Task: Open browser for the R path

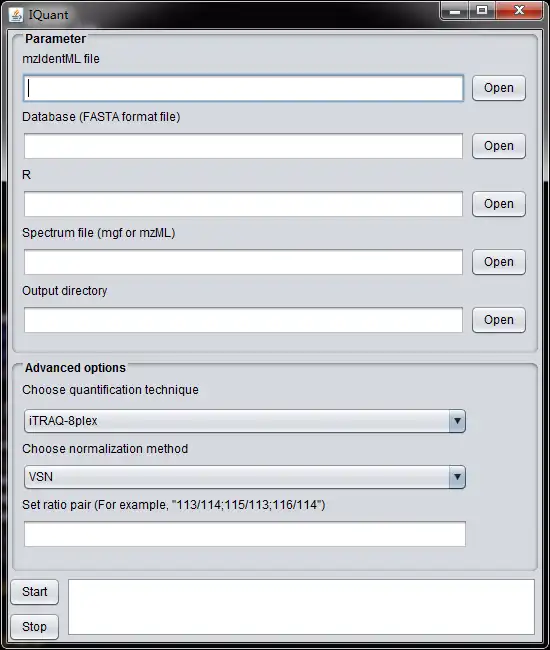Action: pos(499,204)
